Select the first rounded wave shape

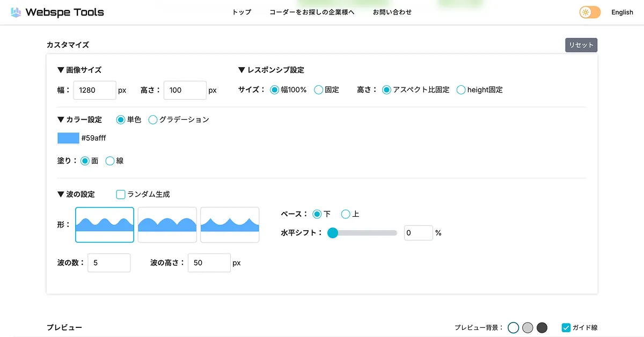tap(105, 225)
